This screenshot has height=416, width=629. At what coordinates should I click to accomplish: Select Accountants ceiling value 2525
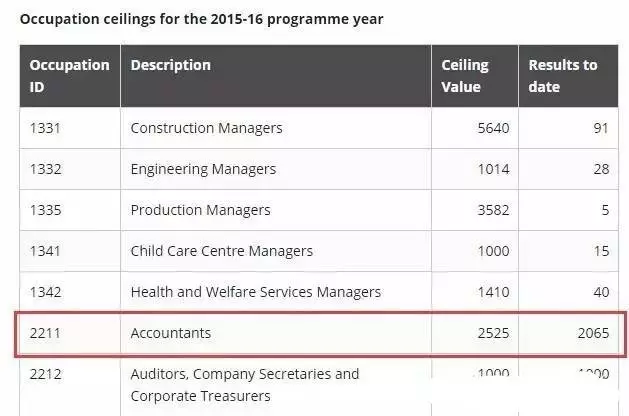(x=493, y=333)
